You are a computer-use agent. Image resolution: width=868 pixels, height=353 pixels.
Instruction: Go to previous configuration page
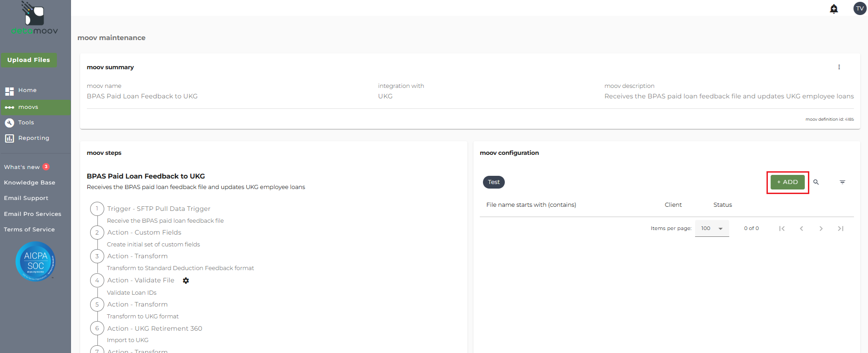[x=802, y=229]
